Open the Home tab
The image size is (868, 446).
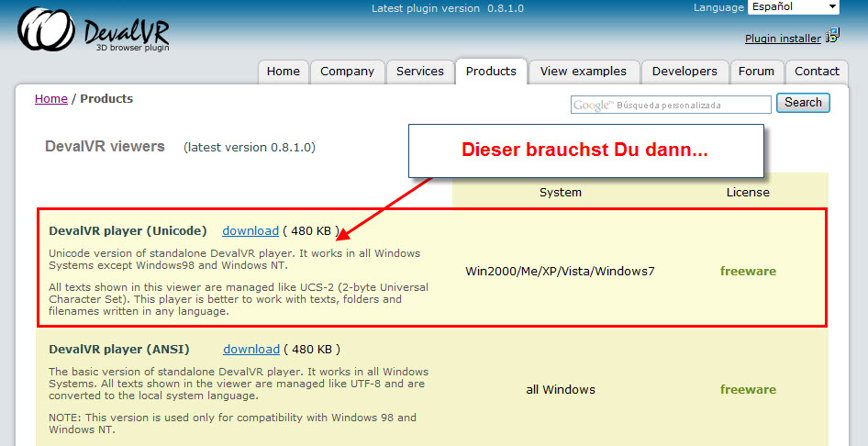click(283, 72)
